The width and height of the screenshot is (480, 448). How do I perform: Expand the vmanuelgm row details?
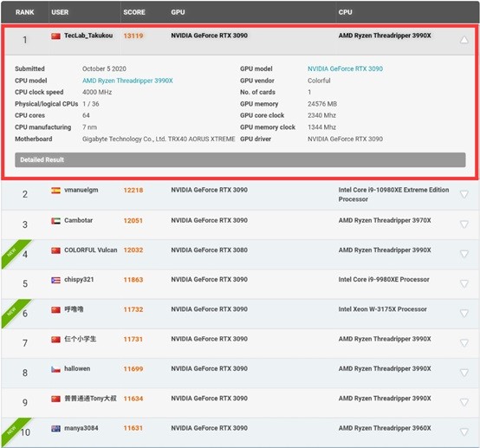pyautogui.click(x=464, y=194)
